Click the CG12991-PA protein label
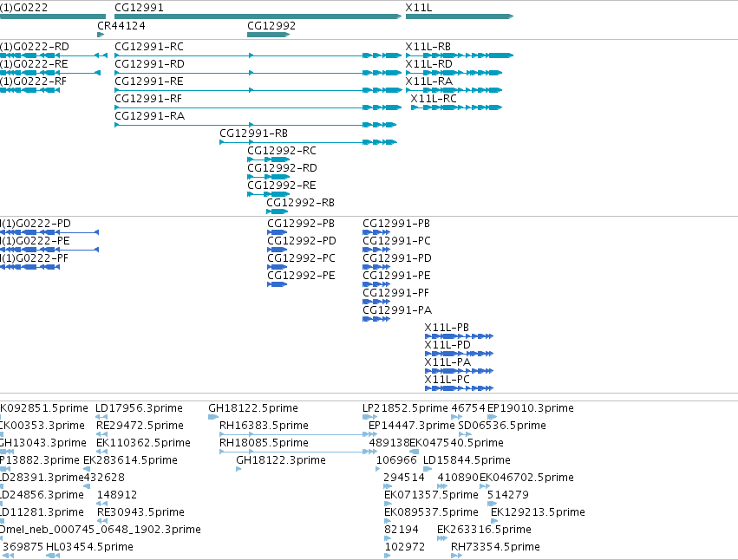The image size is (738, 560). (397, 310)
